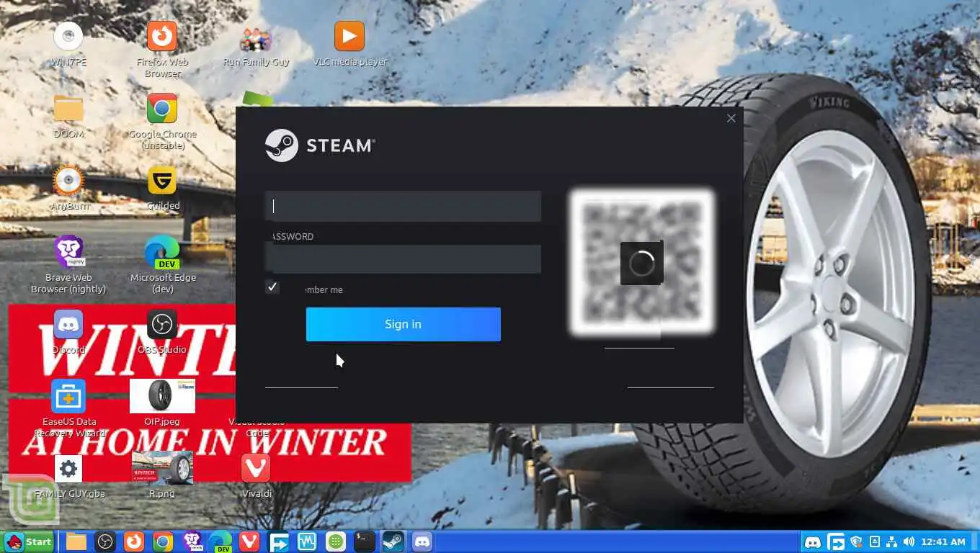Launch Google Chrome (unstable) desktop shortcut

pos(162,122)
